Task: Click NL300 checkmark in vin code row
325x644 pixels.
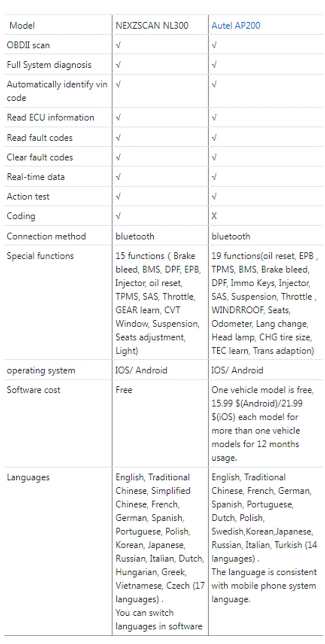Action: coord(118,84)
